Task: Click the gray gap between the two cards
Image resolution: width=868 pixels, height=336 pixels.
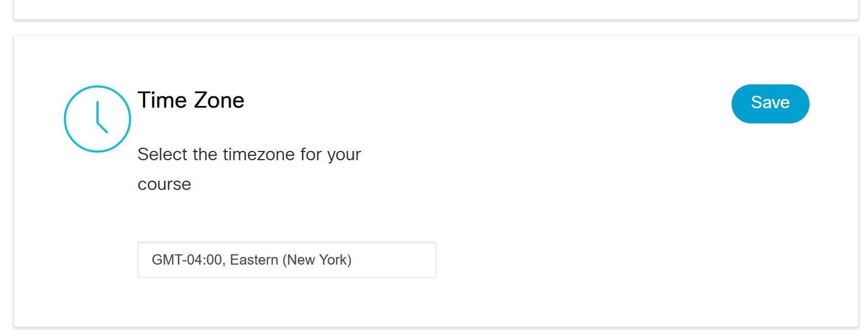Action: 436,28
